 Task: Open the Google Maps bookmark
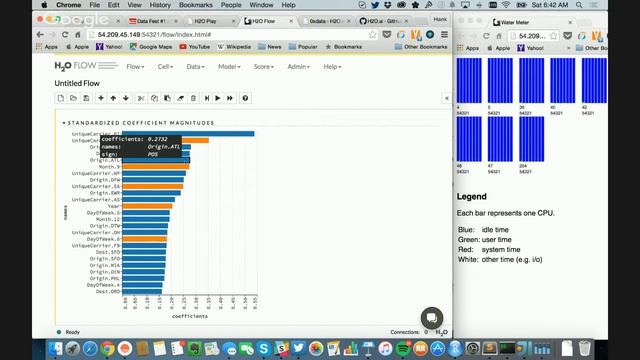tap(151, 47)
